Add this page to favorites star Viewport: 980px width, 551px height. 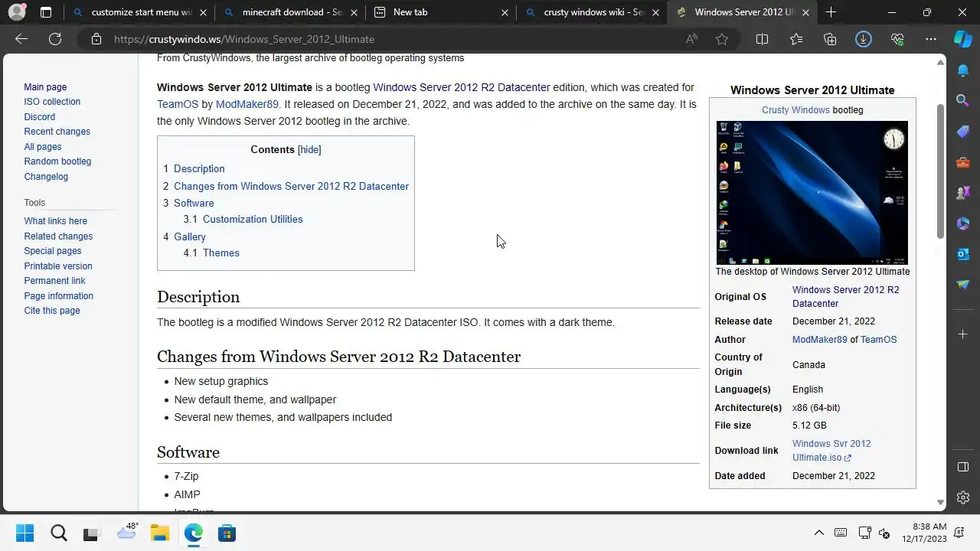coord(722,39)
